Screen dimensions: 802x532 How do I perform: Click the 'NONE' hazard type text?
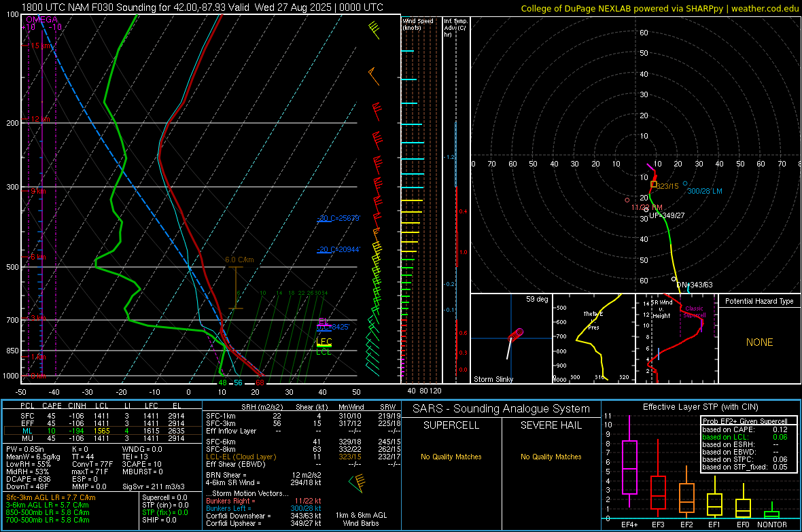click(x=760, y=342)
